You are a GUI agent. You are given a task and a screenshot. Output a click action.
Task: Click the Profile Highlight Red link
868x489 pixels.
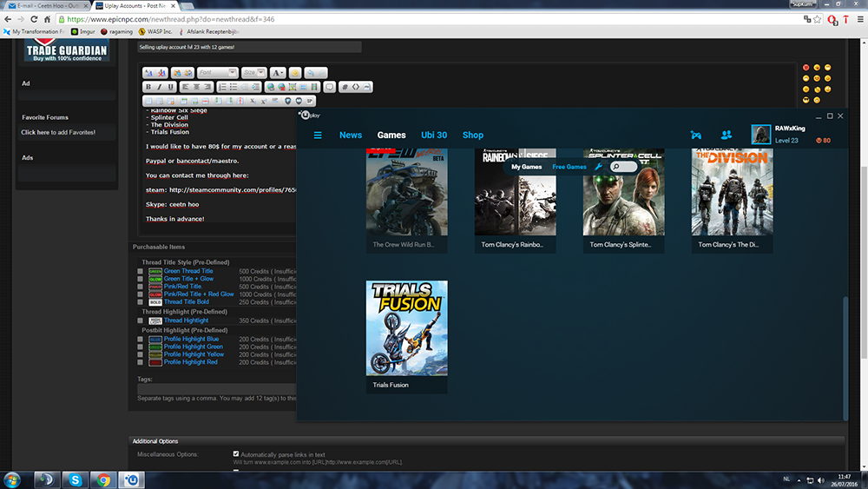click(x=190, y=362)
